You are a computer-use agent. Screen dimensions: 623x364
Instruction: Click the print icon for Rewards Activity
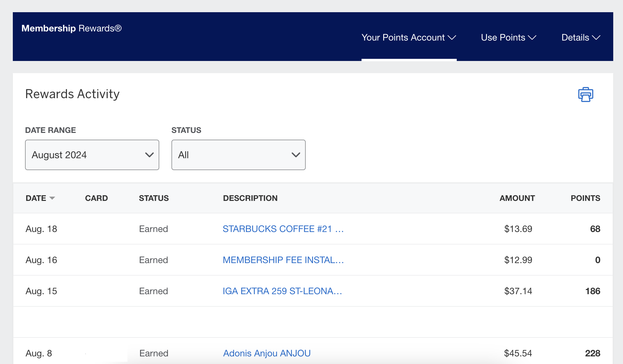click(585, 95)
